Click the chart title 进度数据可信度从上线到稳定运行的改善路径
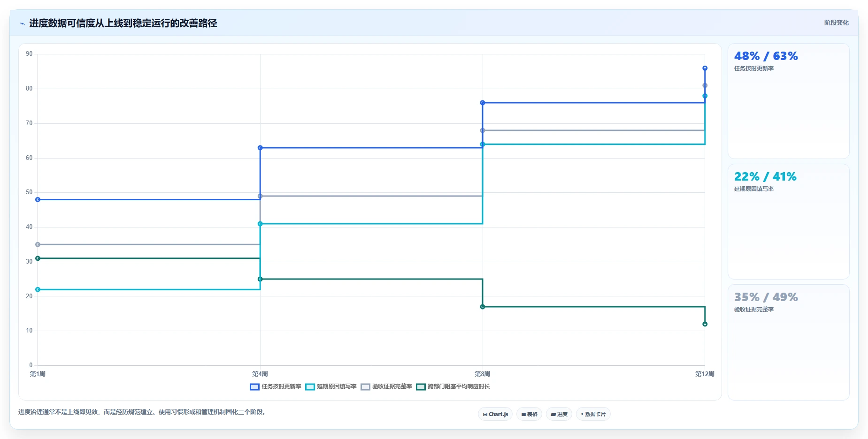Image resolution: width=868 pixels, height=439 pixels. coord(123,23)
